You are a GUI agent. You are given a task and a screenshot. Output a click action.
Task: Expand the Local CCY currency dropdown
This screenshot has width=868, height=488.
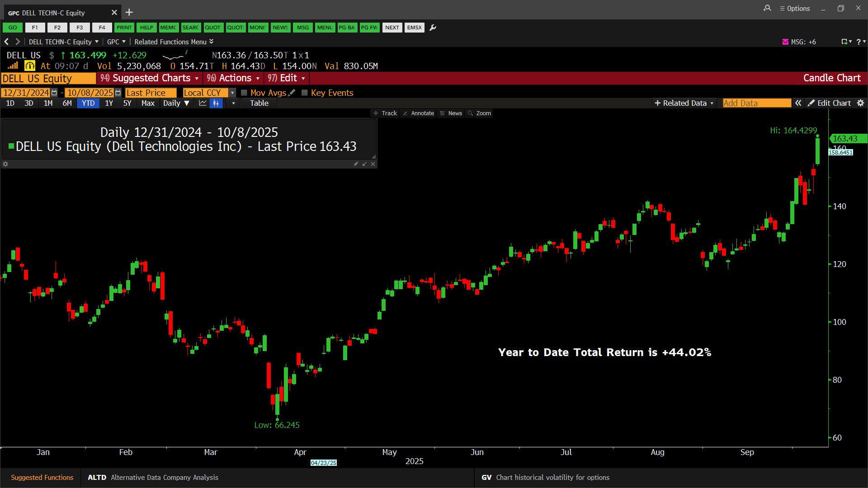[x=232, y=93]
